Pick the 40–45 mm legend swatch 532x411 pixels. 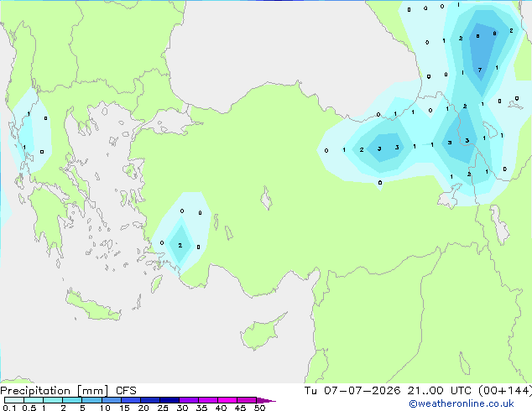coord(227,400)
